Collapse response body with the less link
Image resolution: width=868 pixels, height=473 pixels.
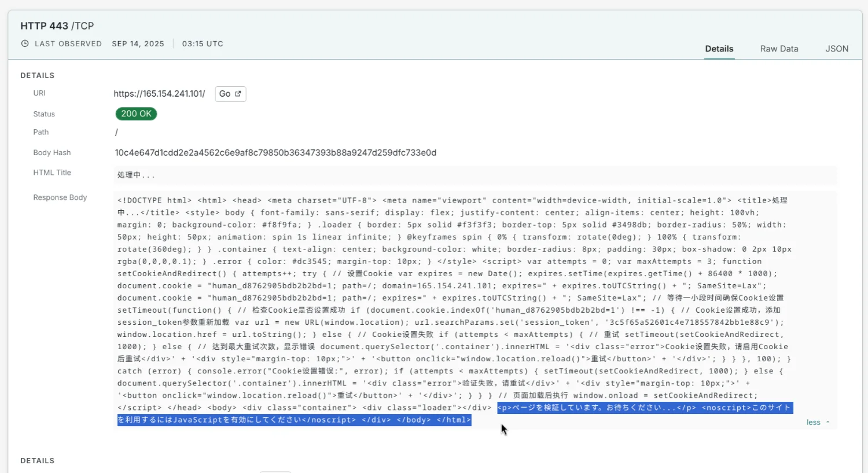[x=818, y=422]
